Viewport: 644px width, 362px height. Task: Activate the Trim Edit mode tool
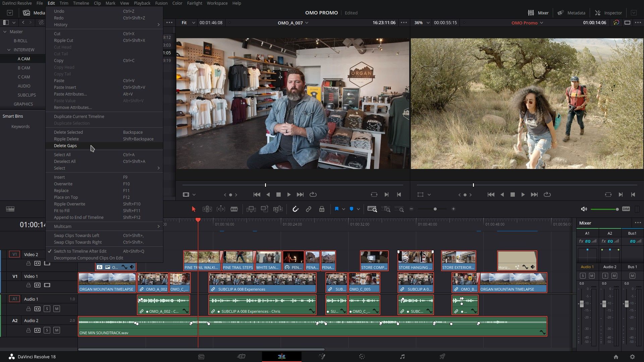point(207,209)
